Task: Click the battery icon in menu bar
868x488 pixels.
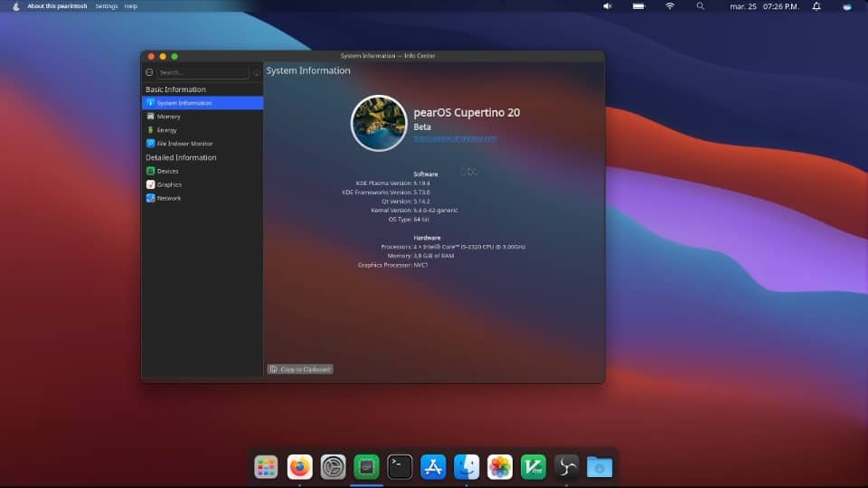Action: [639, 6]
